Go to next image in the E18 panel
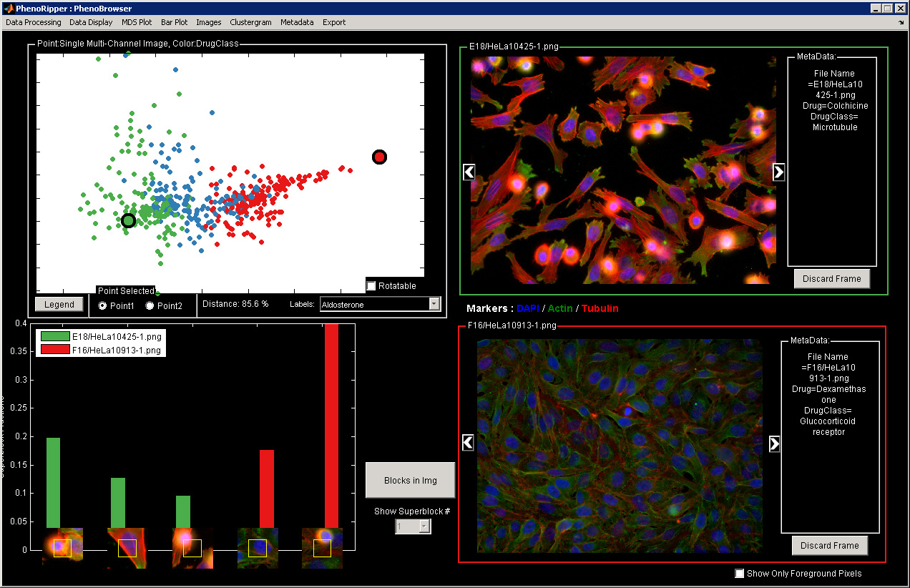The height and width of the screenshot is (588, 910). pyautogui.click(x=779, y=172)
